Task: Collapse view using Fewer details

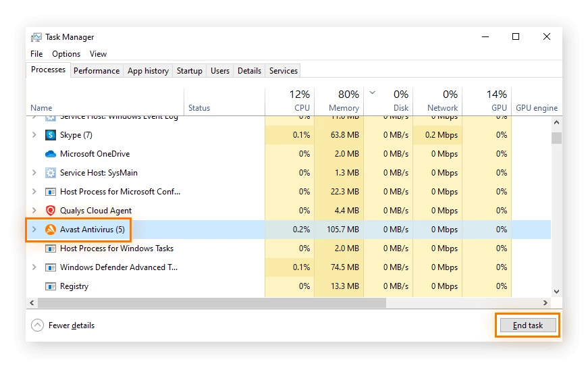Action: (x=63, y=325)
